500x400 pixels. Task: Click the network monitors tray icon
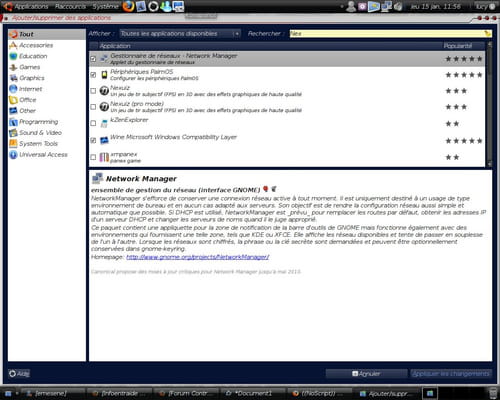tap(386, 6)
